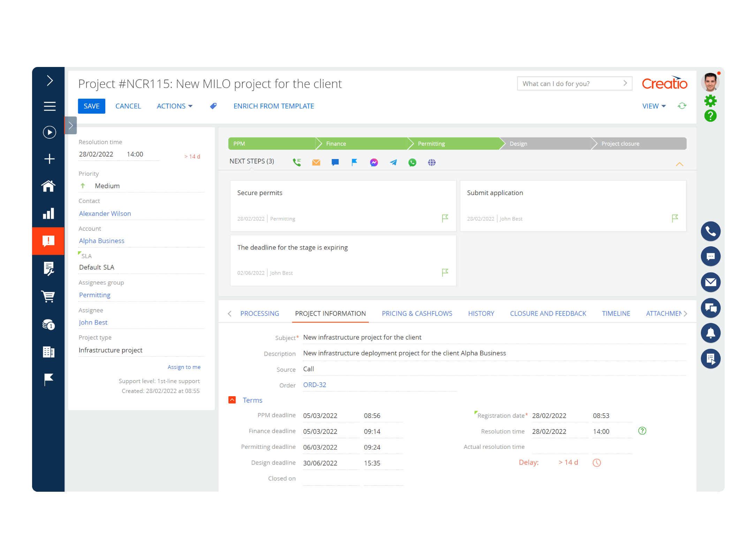Collapse the Terms section
The width and height of the screenshot is (756, 558).
point(232,400)
